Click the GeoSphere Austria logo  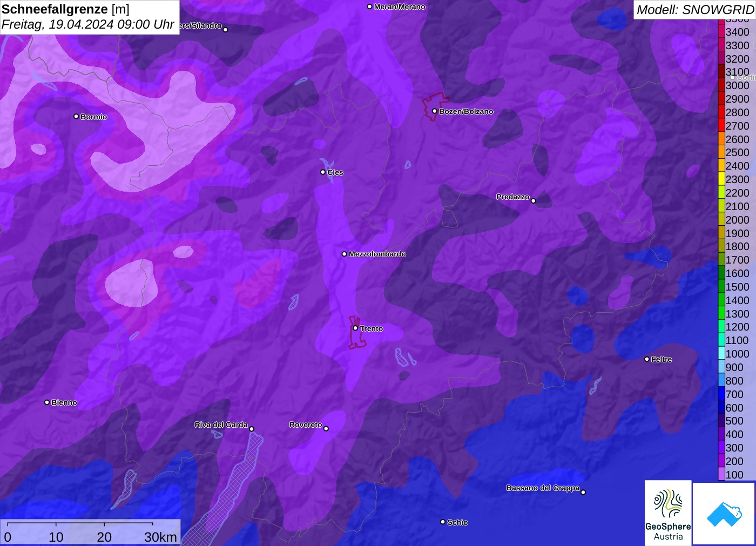pyautogui.click(x=668, y=513)
